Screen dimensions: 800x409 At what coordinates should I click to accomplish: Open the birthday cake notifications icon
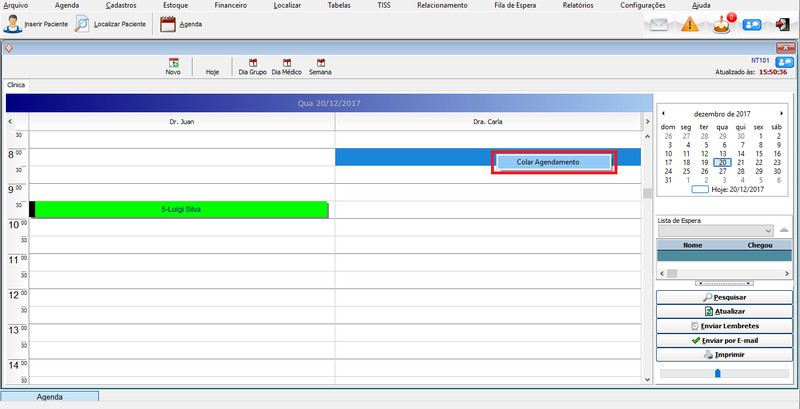pyautogui.click(x=720, y=24)
